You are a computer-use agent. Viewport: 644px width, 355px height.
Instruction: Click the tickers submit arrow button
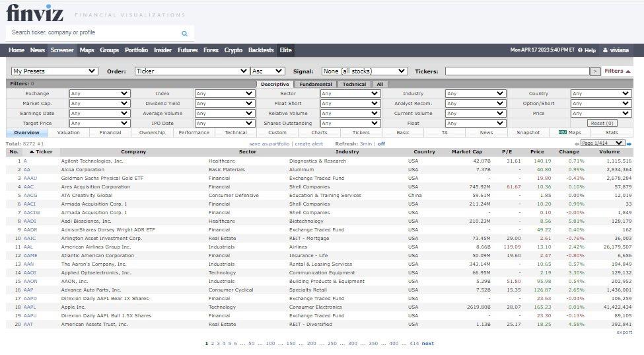[594, 71]
